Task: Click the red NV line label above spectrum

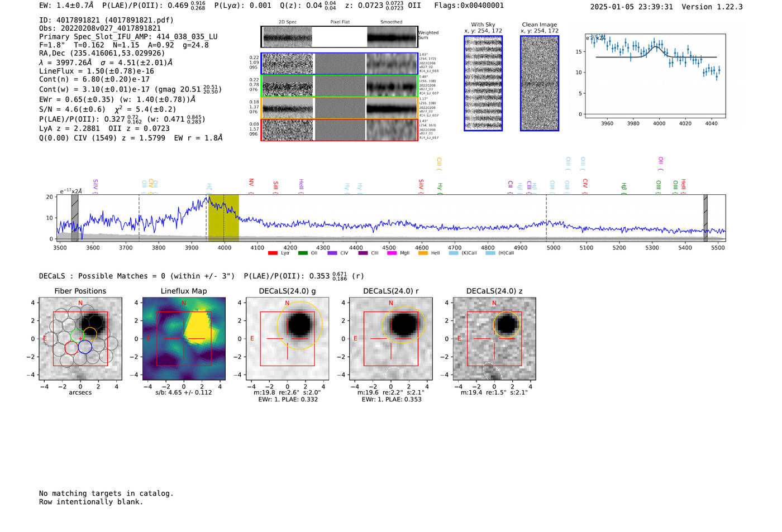Action: [x=251, y=185]
